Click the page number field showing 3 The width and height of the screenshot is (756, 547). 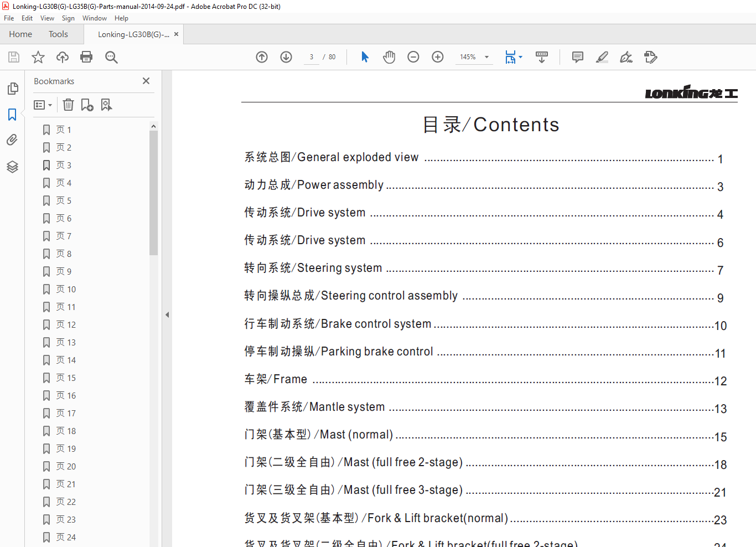coord(312,57)
